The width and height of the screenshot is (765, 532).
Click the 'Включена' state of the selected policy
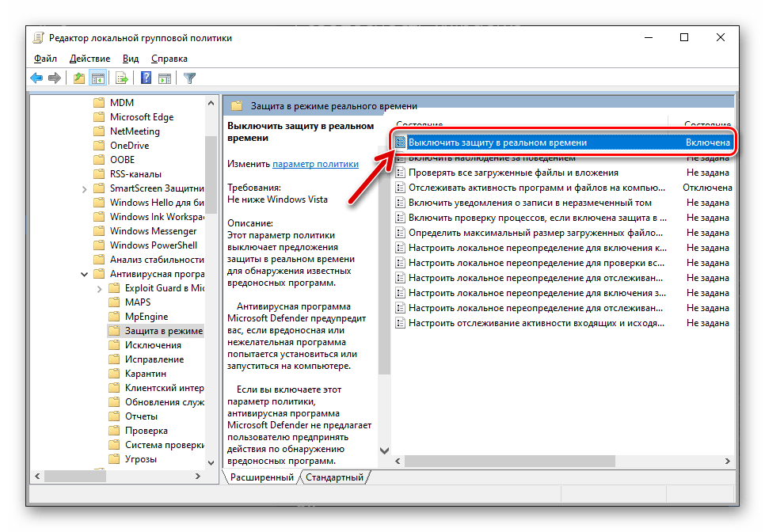(x=707, y=142)
